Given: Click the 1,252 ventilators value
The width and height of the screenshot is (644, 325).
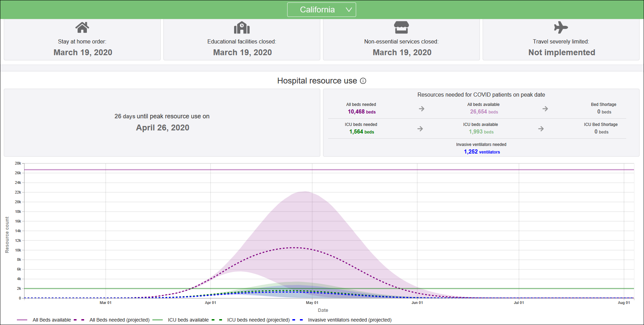Looking at the screenshot, I should pyautogui.click(x=482, y=152).
